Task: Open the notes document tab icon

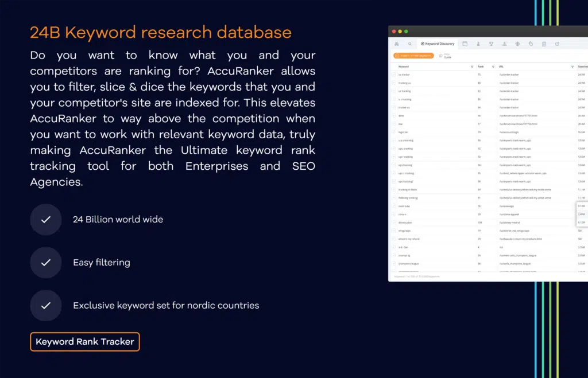Action: [x=544, y=44]
